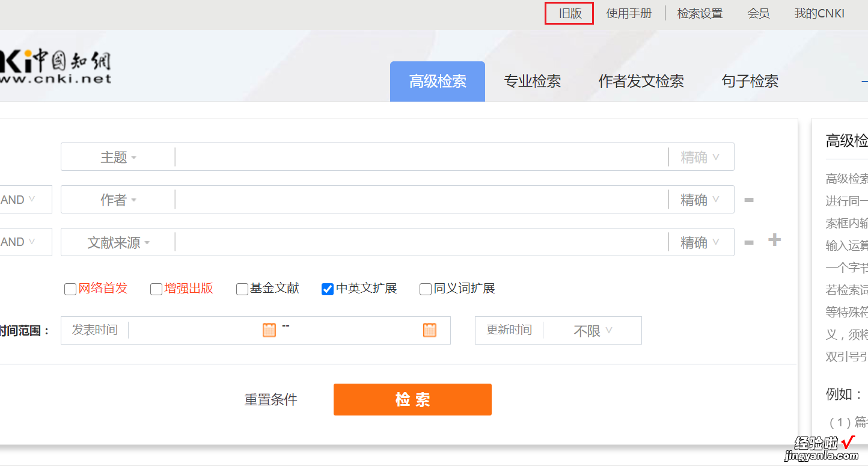Open the CNKI 中国知网 logo homepage
The image size is (868, 466).
(56, 66)
